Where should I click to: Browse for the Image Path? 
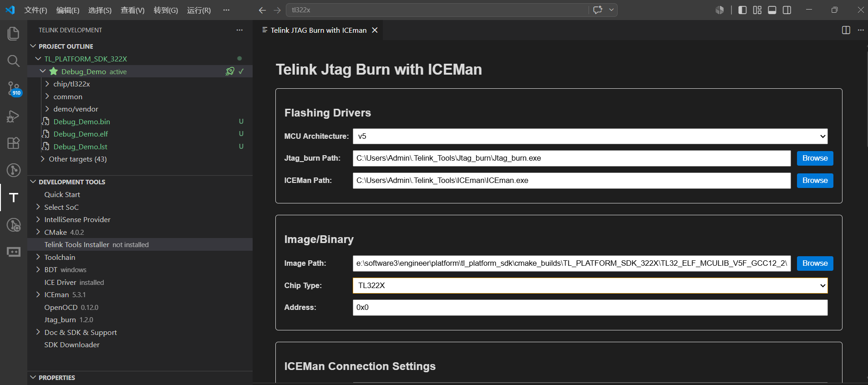click(x=815, y=263)
